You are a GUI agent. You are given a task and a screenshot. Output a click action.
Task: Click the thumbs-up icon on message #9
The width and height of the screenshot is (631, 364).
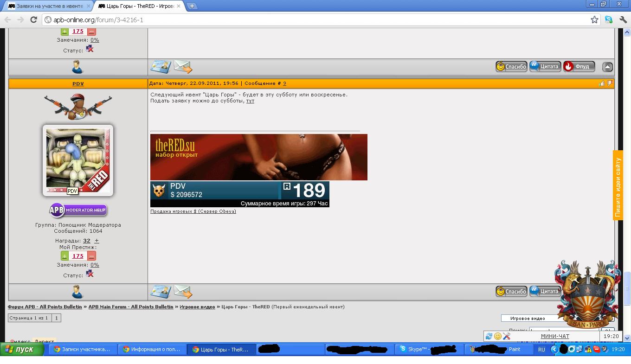[602, 83]
